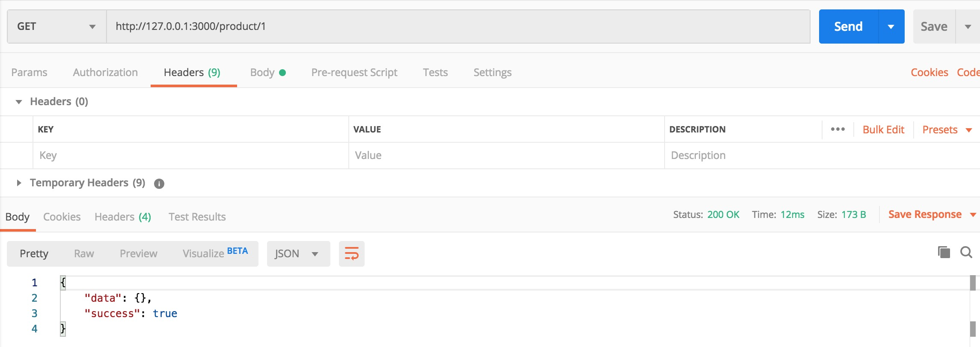The height and width of the screenshot is (347, 980).
Task: Open the Send button dropdown arrow
Action: click(x=891, y=26)
